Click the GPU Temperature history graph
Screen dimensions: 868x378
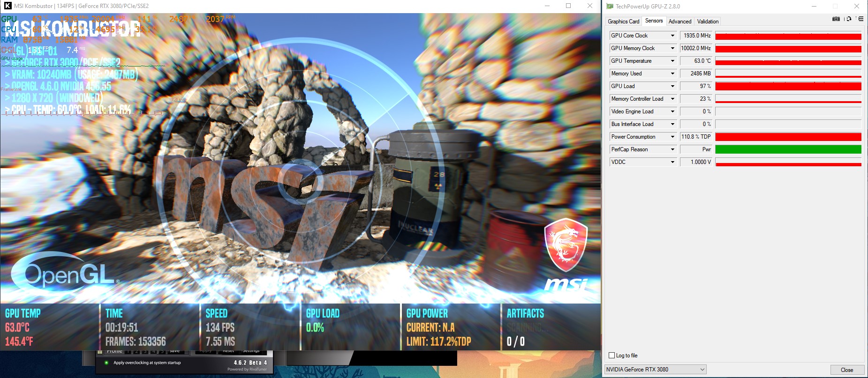(x=788, y=61)
